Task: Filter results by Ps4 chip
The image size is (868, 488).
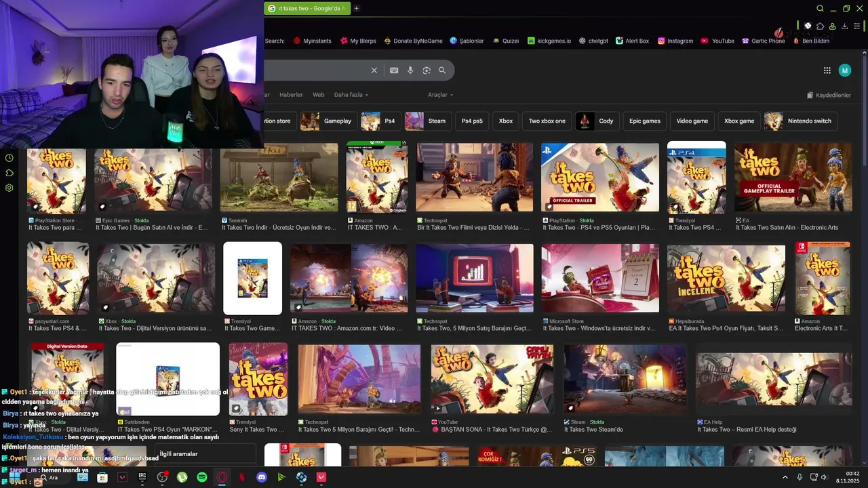Action: pyautogui.click(x=380, y=121)
